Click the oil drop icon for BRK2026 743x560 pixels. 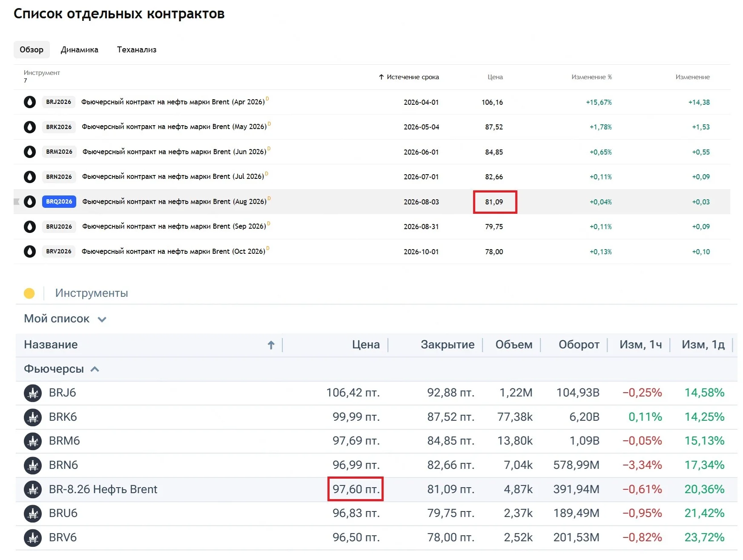pos(30,127)
